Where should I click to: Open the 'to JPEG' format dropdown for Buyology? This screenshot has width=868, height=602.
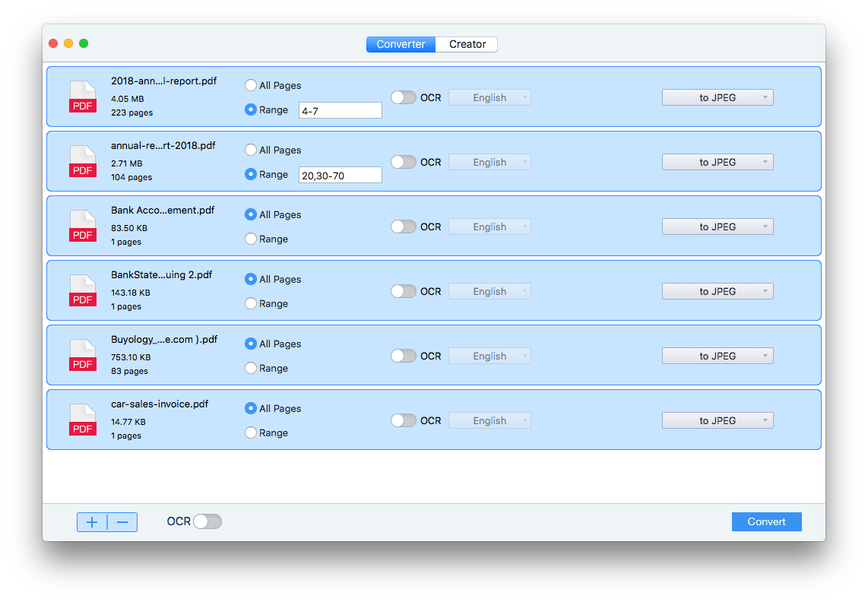[x=718, y=356]
